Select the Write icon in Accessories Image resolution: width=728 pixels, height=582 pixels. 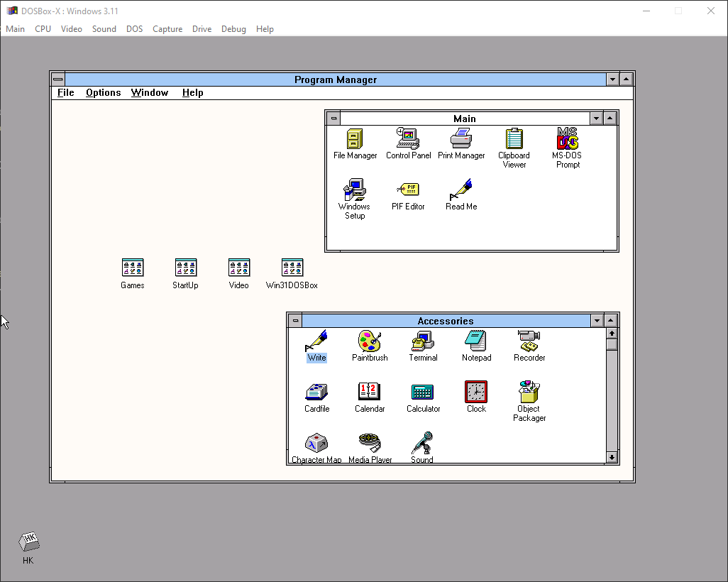(316, 341)
